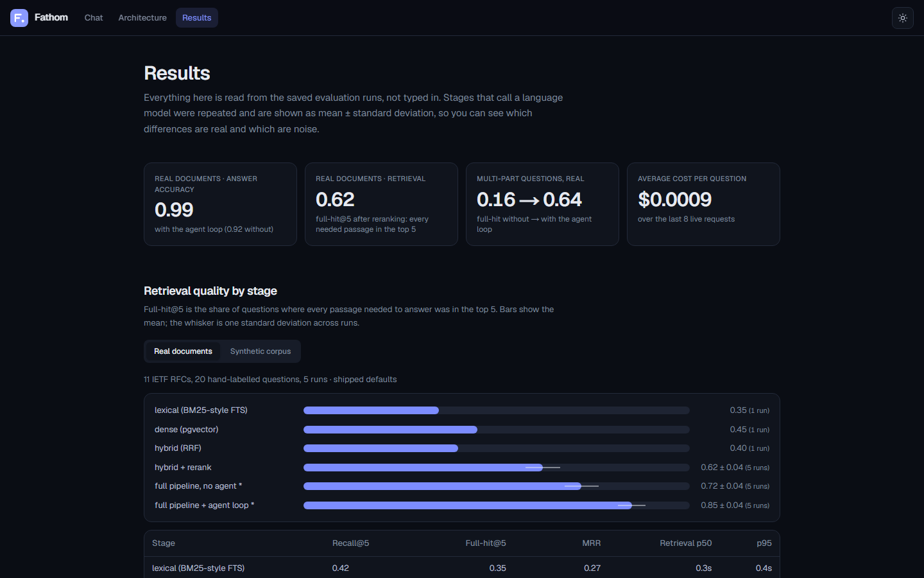Click the hybrid + rerank bar
Image resolution: width=924 pixels, height=578 pixels.
click(497, 468)
